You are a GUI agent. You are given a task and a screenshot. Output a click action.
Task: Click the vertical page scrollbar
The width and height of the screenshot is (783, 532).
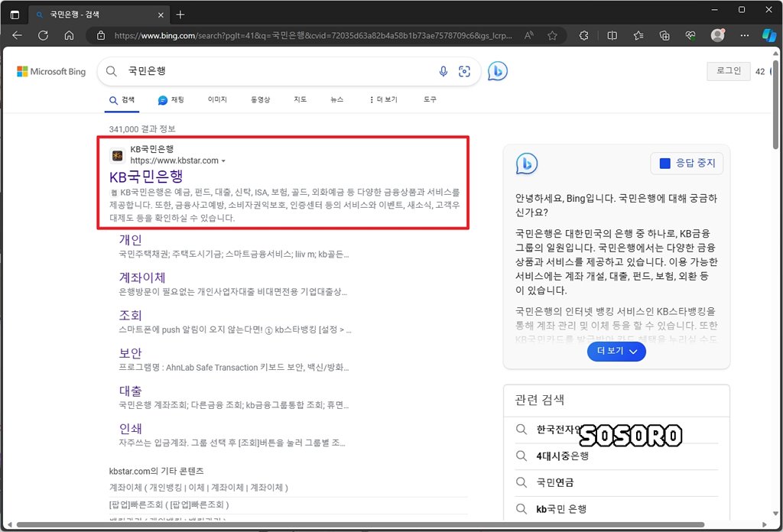(775, 104)
